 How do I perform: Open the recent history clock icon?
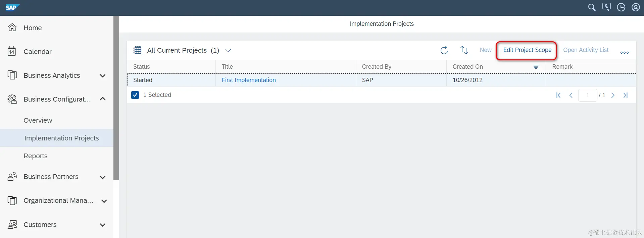click(621, 7)
